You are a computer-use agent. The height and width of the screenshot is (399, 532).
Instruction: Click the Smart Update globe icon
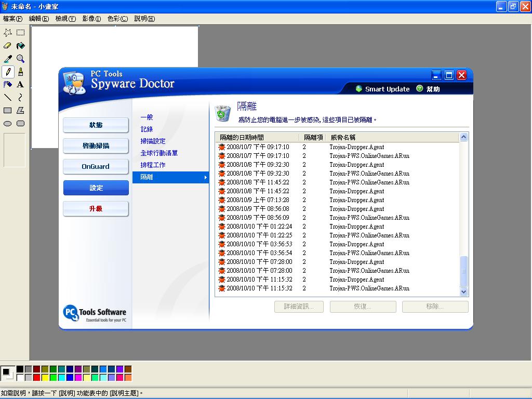(x=358, y=89)
